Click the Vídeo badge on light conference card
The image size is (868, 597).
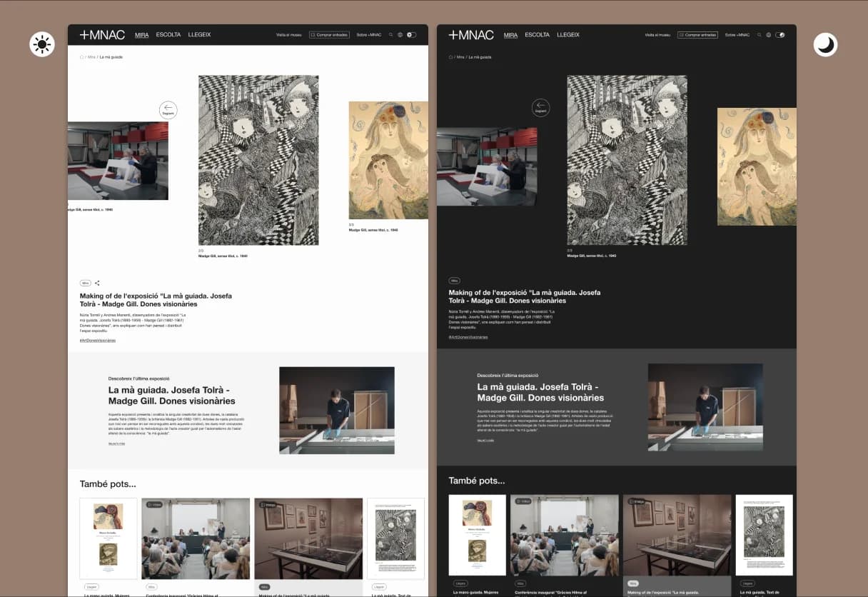(153, 505)
